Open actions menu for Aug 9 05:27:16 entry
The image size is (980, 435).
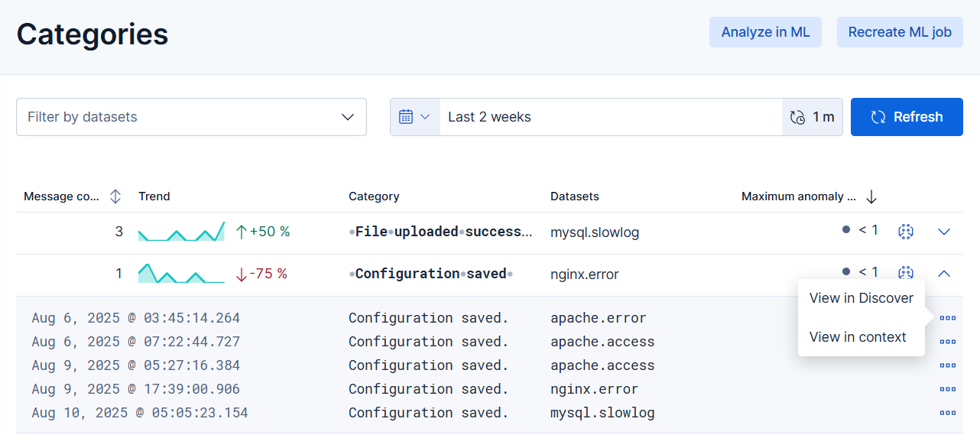pos(948,365)
